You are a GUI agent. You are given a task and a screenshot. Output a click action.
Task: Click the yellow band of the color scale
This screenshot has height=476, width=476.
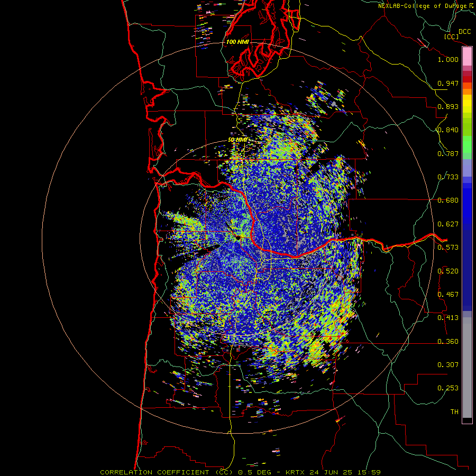coord(467,104)
